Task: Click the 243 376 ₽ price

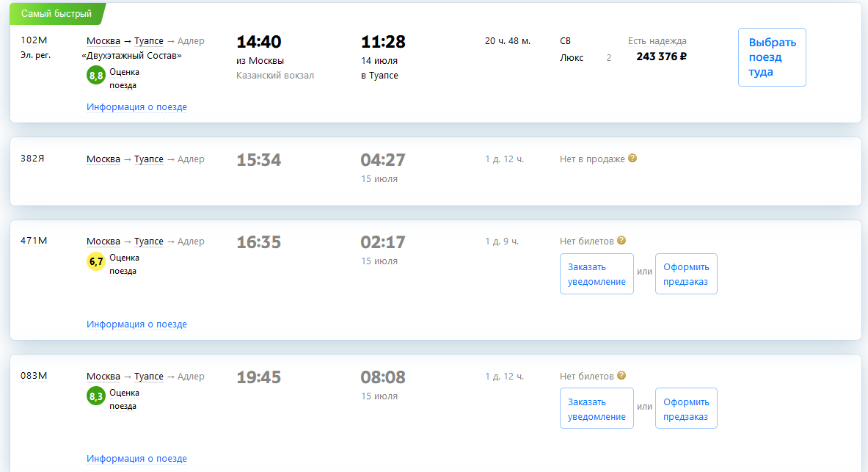Action: point(662,57)
